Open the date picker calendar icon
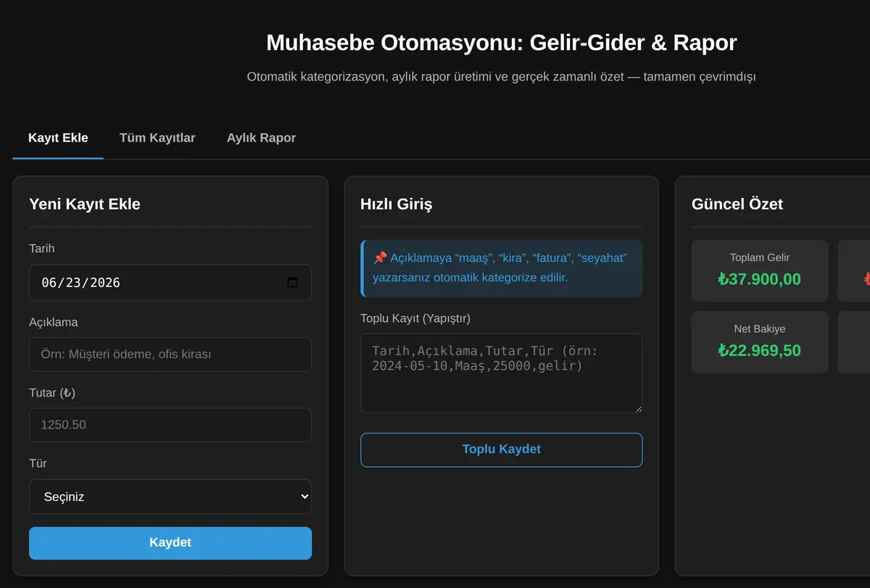This screenshot has height=588, width=870. (292, 282)
